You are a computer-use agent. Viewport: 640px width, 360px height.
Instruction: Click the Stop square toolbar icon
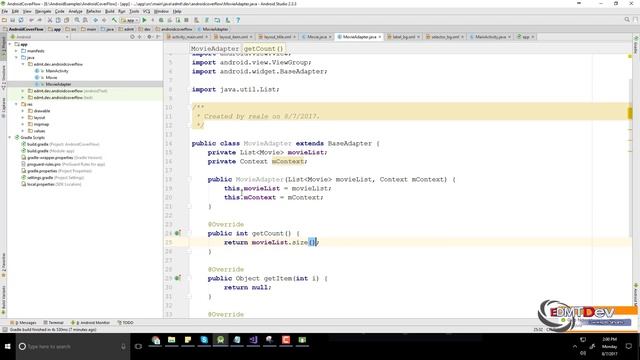click(x=186, y=20)
